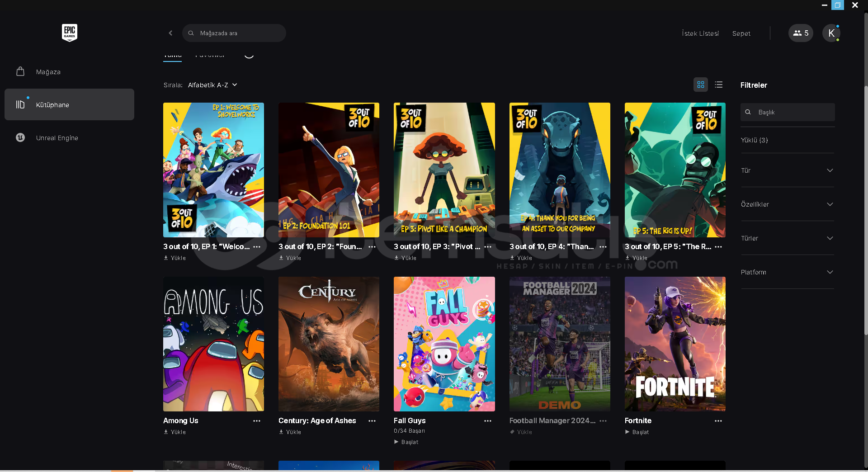Viewport: 868px width, 472px height.
Task: Open the EP 5 The Rig Is Up cover
Action: click(675, 170)
